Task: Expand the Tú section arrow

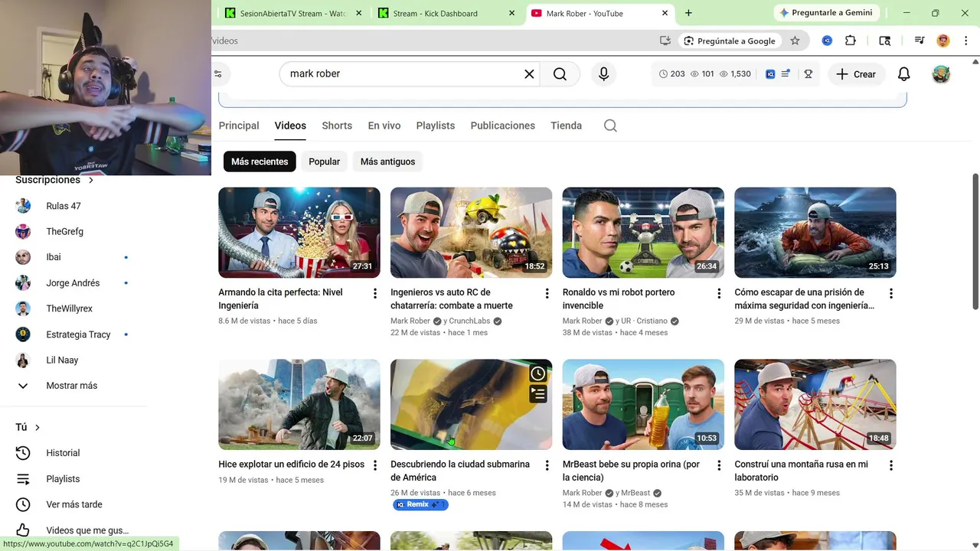Action: 37,428
